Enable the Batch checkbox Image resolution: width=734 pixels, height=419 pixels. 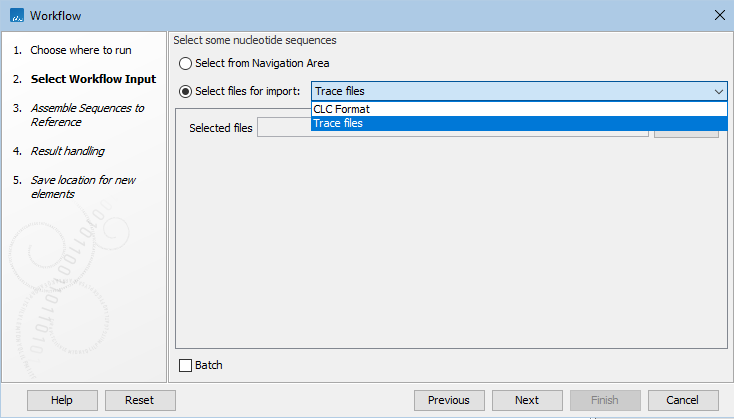[185, 365]
